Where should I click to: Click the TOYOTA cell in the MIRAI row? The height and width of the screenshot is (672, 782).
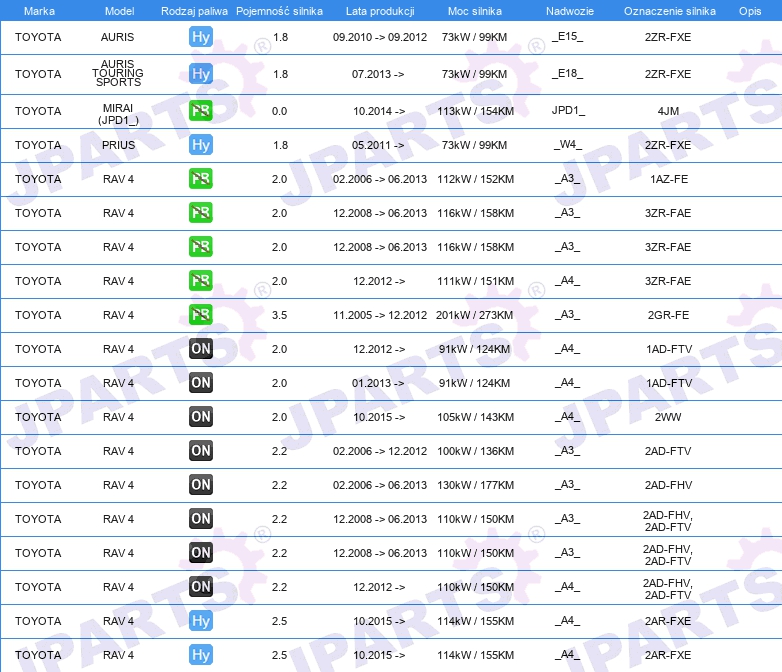(38, 111)
